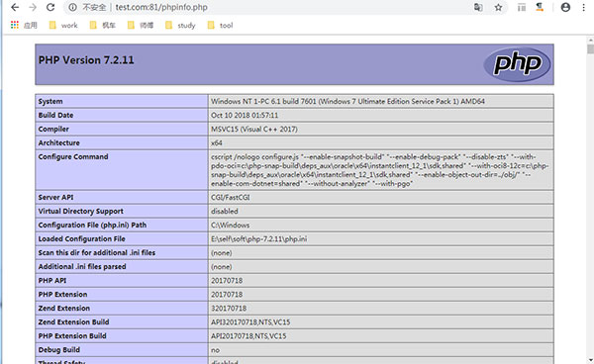This screenshot has width=594, height=364.
Task: Click the Loaded Configuration File label
Action: pyautogui.click(x=81, y=238)
